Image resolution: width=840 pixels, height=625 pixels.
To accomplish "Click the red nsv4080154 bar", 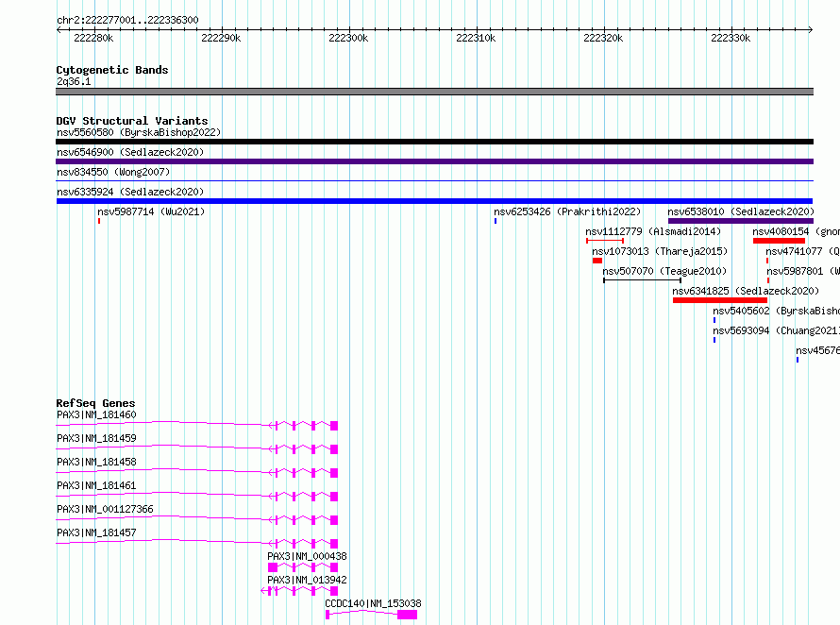I will 779,241.
